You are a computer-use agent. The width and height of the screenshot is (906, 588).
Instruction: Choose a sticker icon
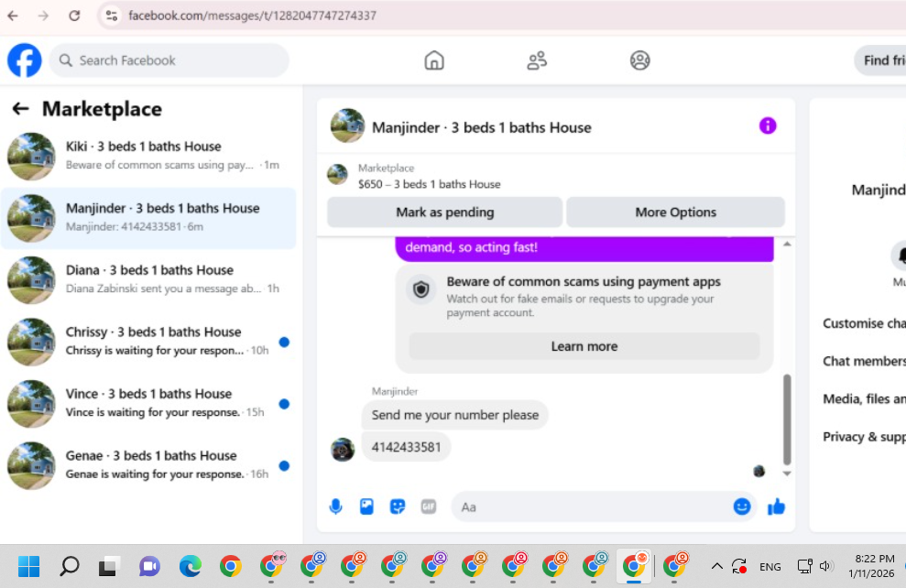pos(398,506)
